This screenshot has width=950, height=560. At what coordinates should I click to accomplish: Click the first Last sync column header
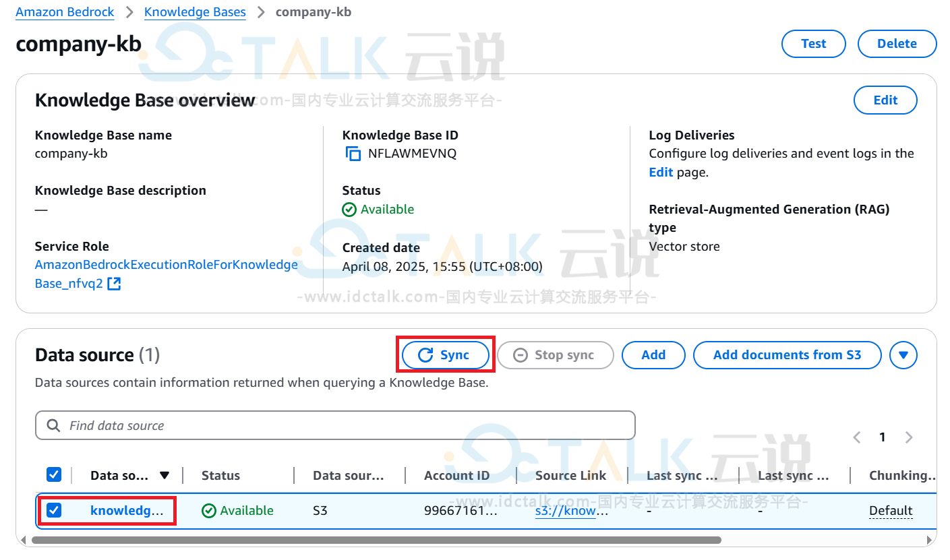(x=682, y=476)
